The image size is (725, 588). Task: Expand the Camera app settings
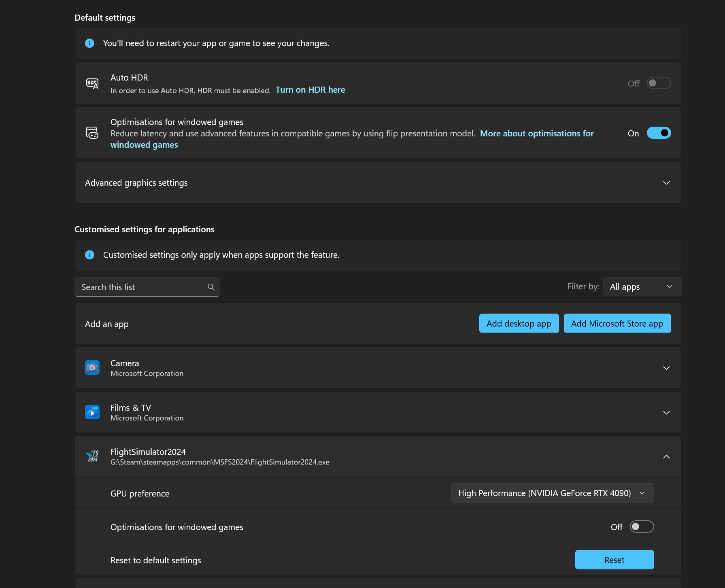[x=666, y=368]
